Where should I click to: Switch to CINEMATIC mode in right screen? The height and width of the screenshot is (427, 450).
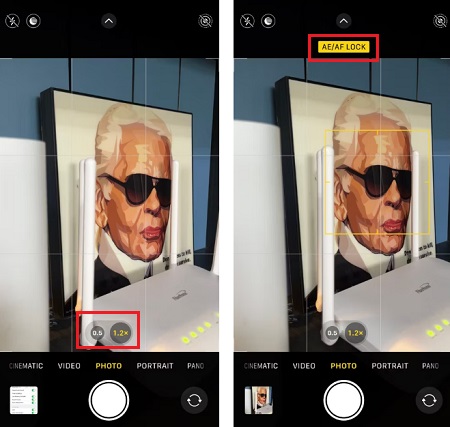tap(261, 366)
